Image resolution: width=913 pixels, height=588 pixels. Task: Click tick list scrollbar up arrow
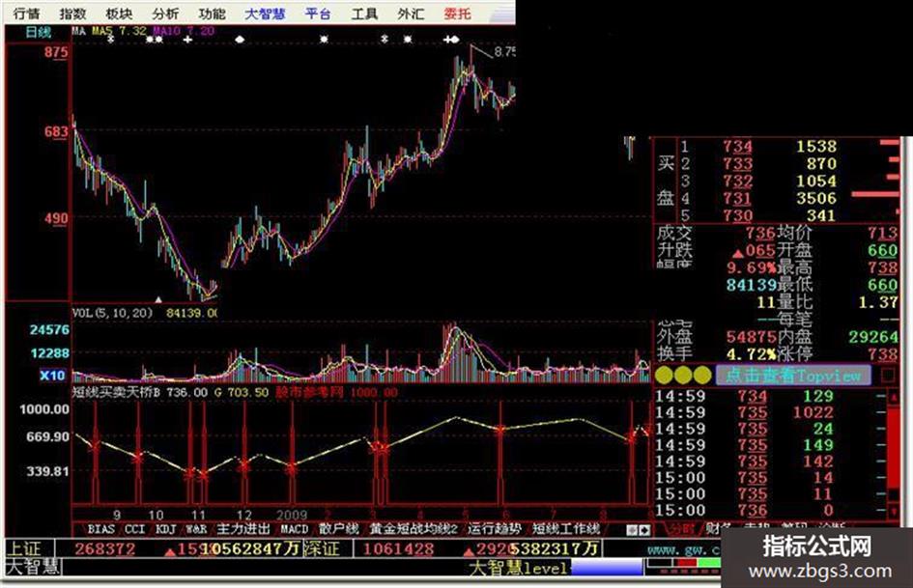coord(895,396)
